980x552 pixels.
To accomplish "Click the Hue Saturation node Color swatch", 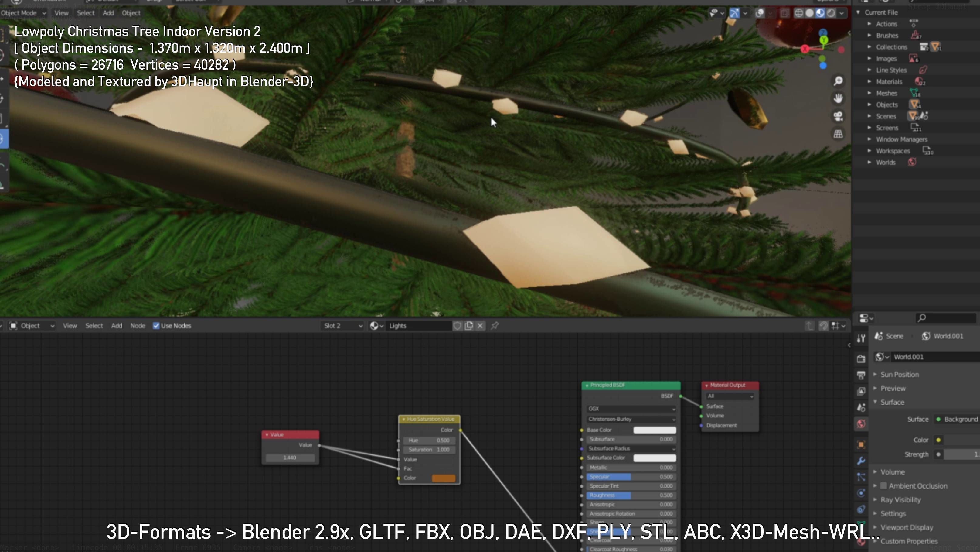I will point(443,478).
